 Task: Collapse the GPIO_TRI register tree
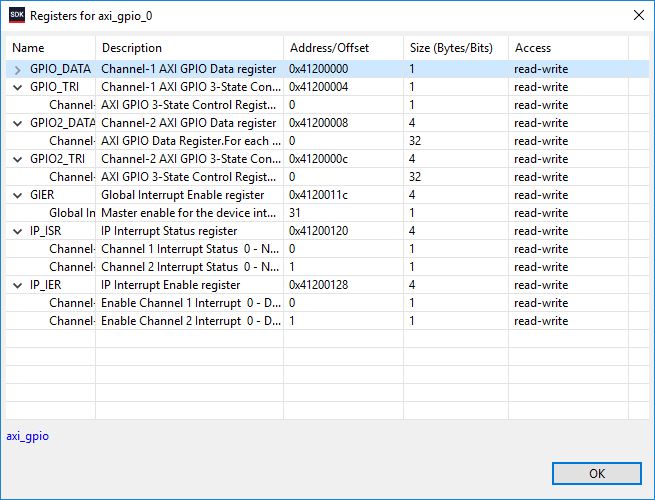point(18,87)
